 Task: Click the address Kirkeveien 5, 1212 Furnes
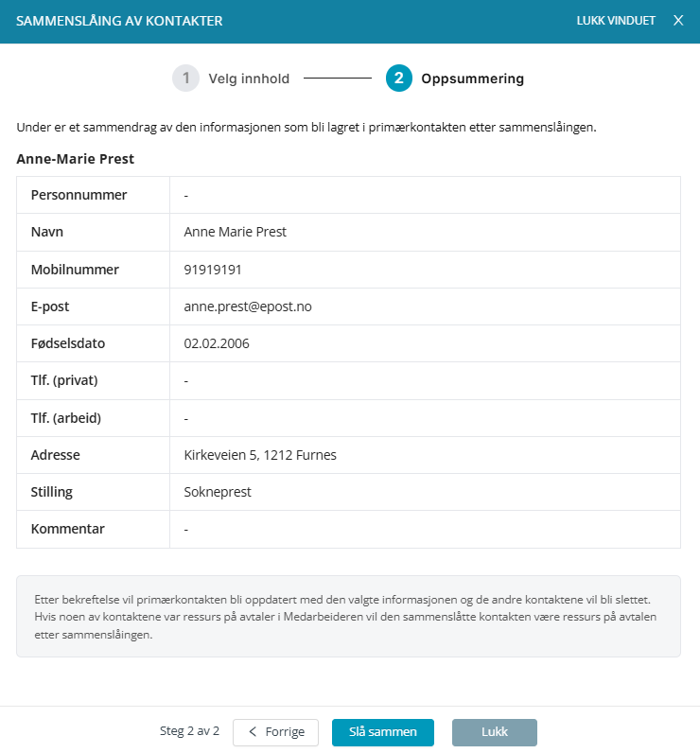(260, 455)
